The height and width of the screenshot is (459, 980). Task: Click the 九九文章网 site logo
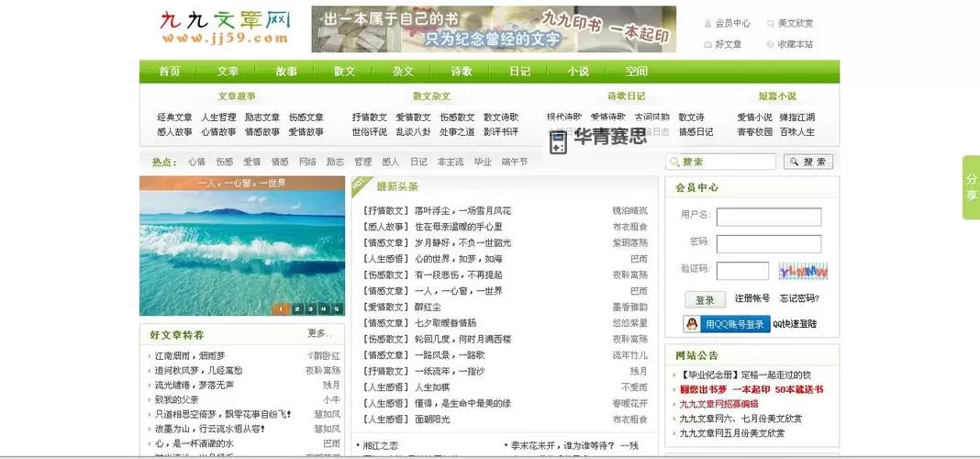224,28
